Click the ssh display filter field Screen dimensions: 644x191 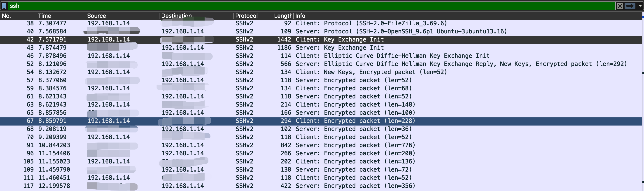click(x=312, y=6)
